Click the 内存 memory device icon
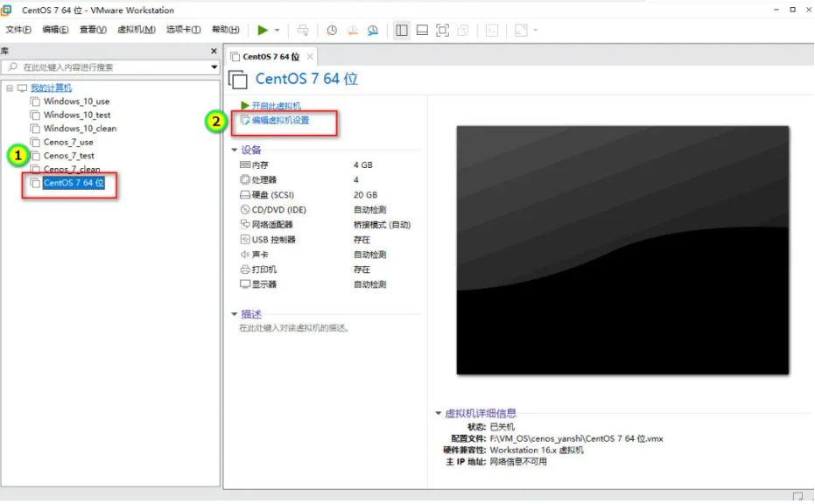The image size is (815, 504). pyautogui.click(x=243, y=164)
